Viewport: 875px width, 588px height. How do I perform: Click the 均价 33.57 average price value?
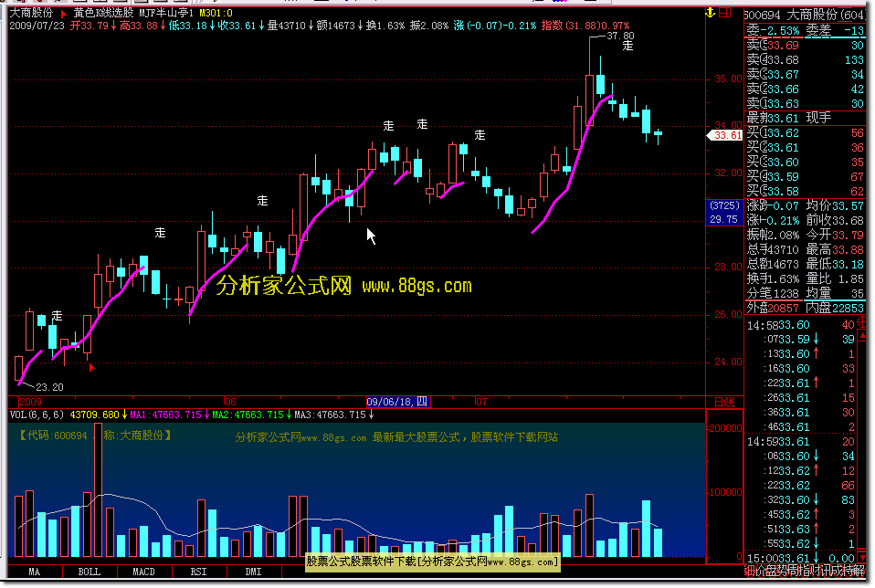[x=849, y=205]
